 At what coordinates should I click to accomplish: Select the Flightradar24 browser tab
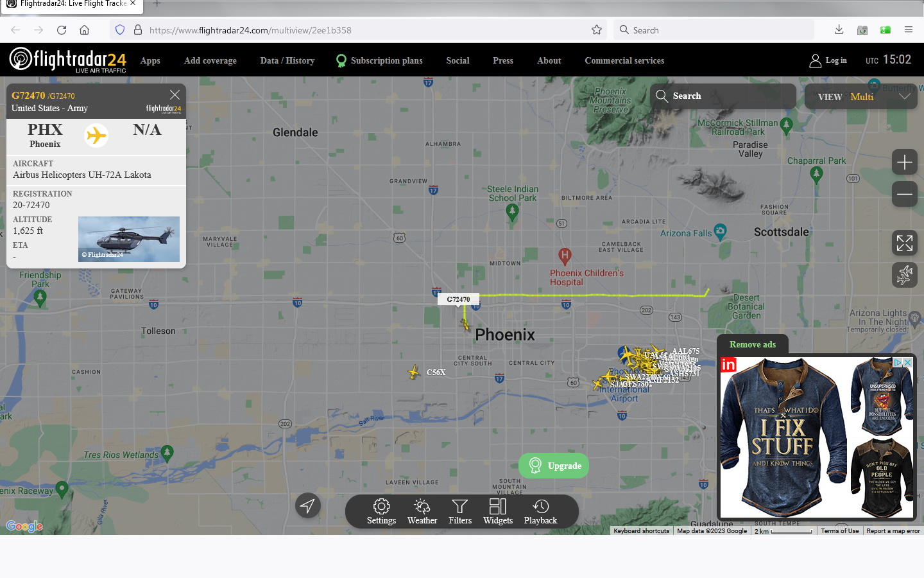pos(71,5)
